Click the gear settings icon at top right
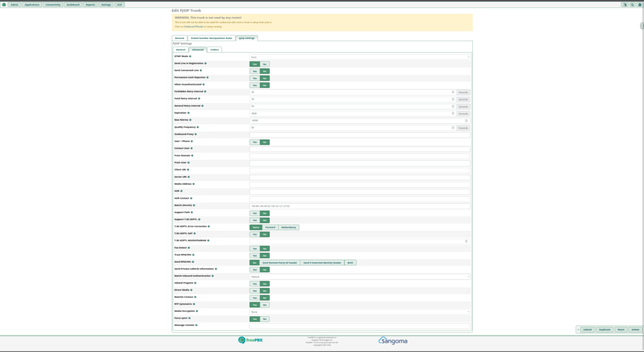The image size is (644, 352). click(x=639, y=4)
